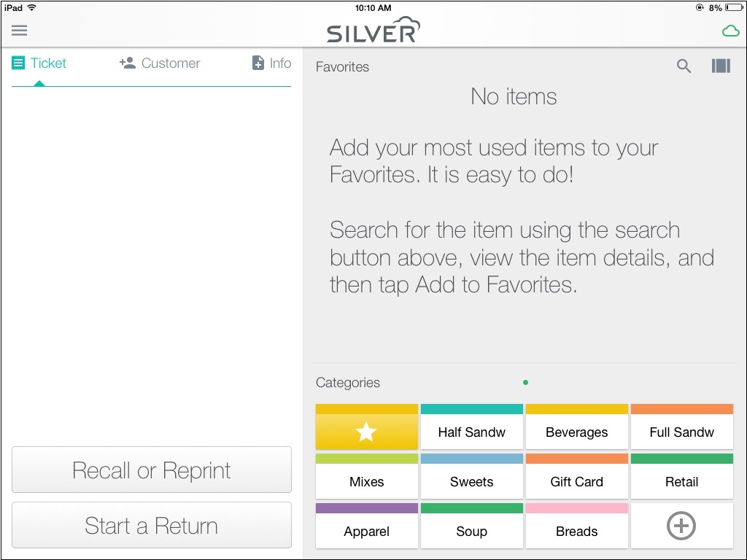This screenshot has height=560, width=747.
Task: Tap the add Customer person icon
Action: [128, 63]
